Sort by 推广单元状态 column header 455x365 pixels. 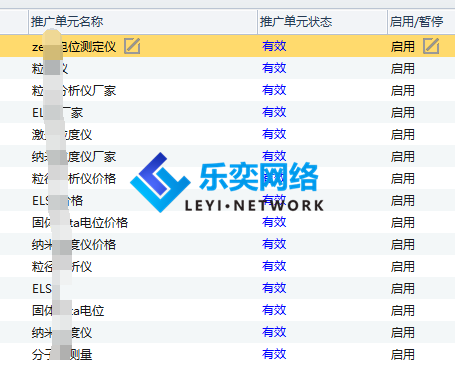(x=296, y=22)
